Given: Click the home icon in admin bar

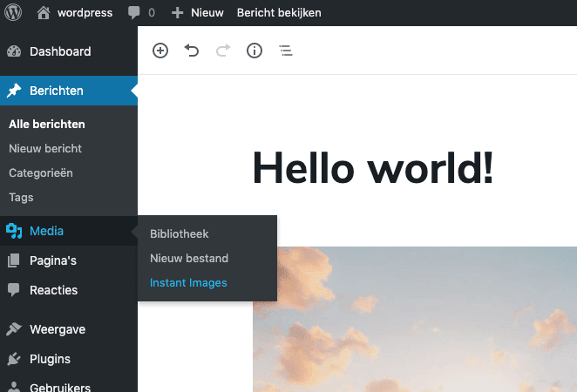Looking at the screenshot, I should click(44, 12).
